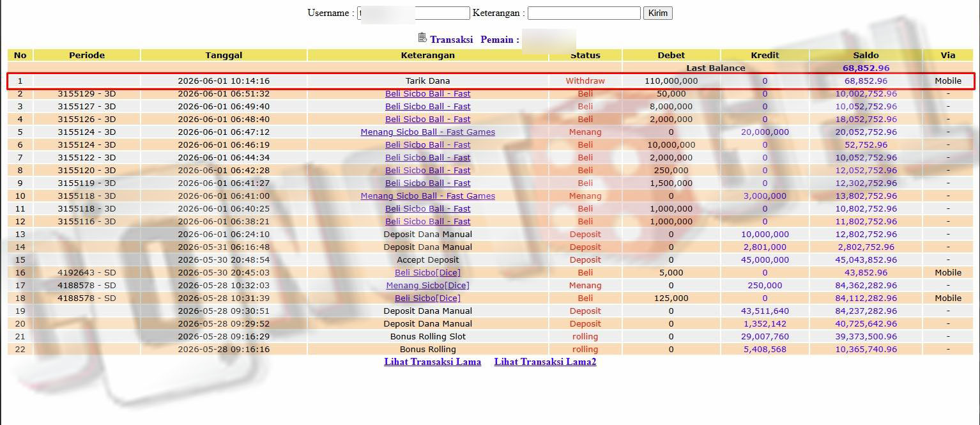Click the Kirim button
980x425 pixels.
tap(657, 13)
